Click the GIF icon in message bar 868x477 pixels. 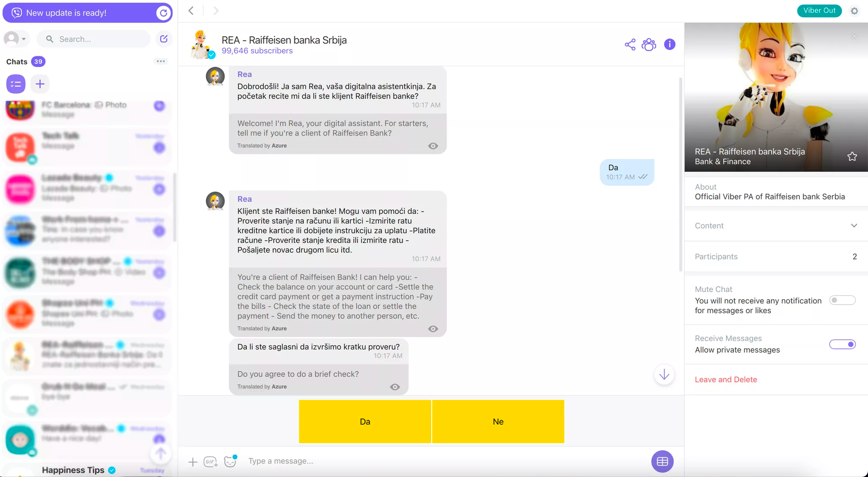(x=210, y=461)
